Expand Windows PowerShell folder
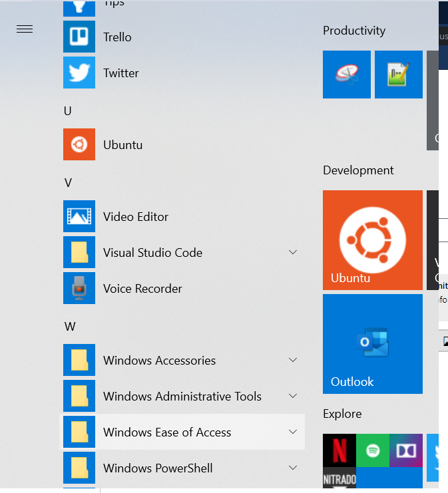The image size is (448, 493). click(x=293, y=468)
